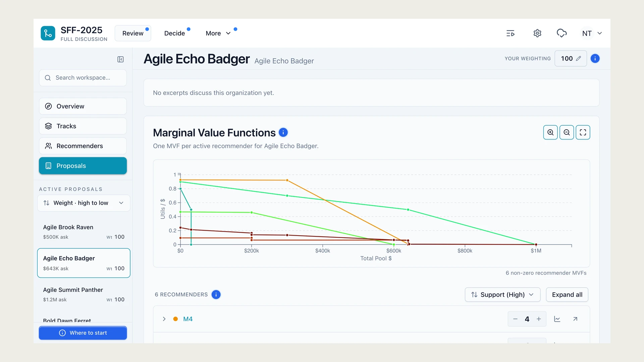Click orange MVF data point near $300k
This screenshot has width=644, height=362.
click(x=287, y=180)
